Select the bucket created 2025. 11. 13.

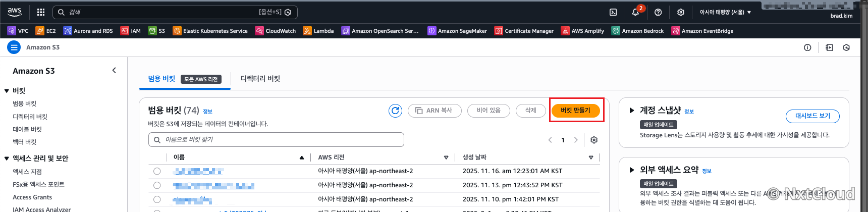(x=157, y=185)
